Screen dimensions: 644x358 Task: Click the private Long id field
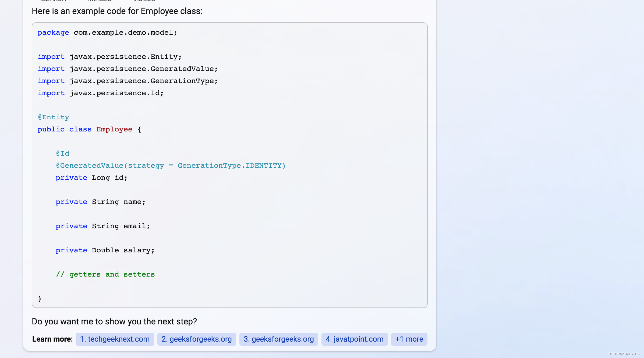tap(91, 177)
